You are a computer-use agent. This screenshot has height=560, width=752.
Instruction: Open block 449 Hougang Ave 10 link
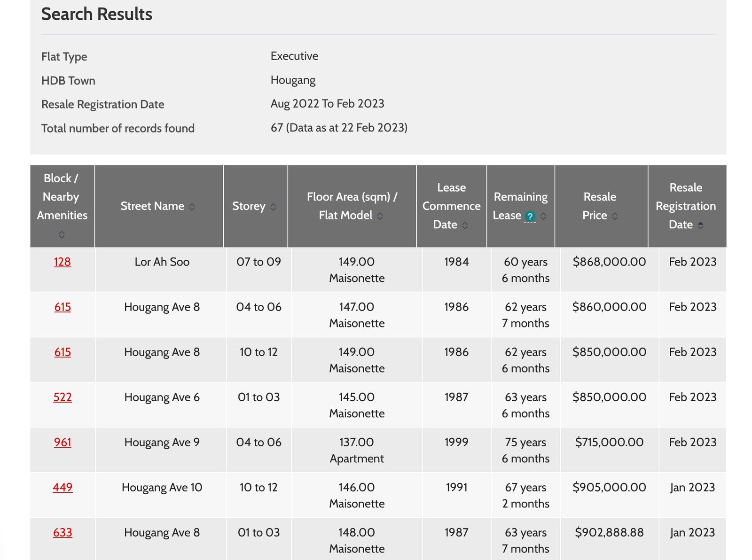(63, 487)
